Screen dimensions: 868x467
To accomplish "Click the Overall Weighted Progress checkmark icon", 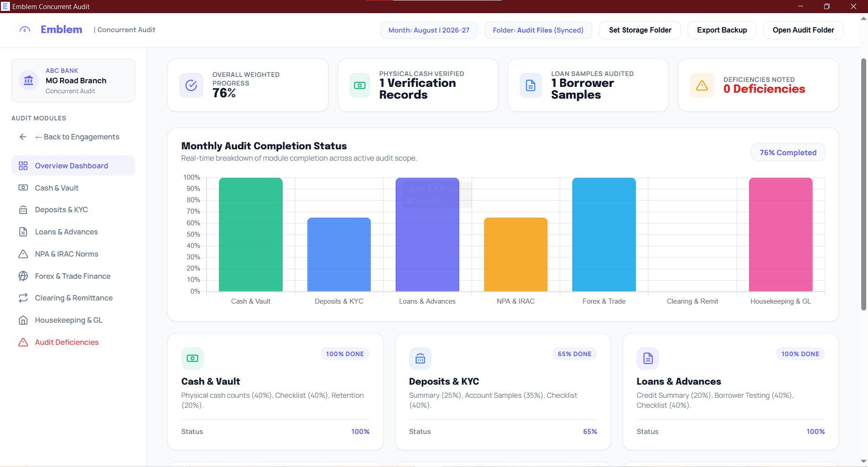I will point(191,85).
